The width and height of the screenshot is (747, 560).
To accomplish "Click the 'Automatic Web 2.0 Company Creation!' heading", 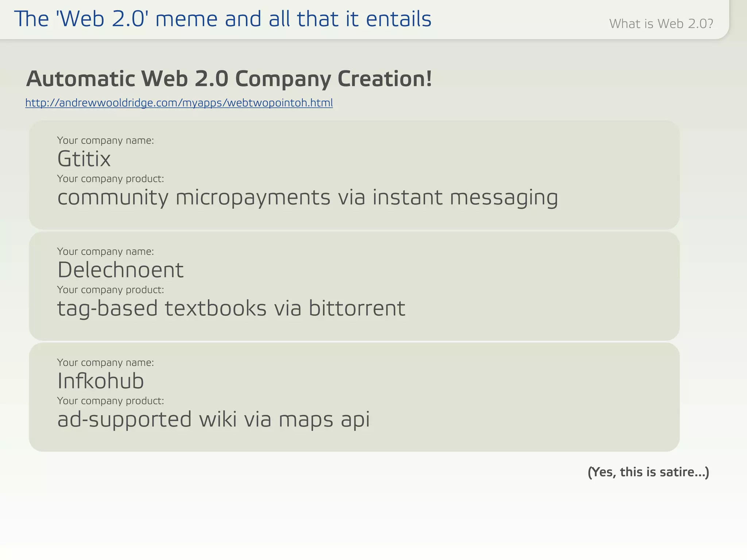I will coord(229,79).
